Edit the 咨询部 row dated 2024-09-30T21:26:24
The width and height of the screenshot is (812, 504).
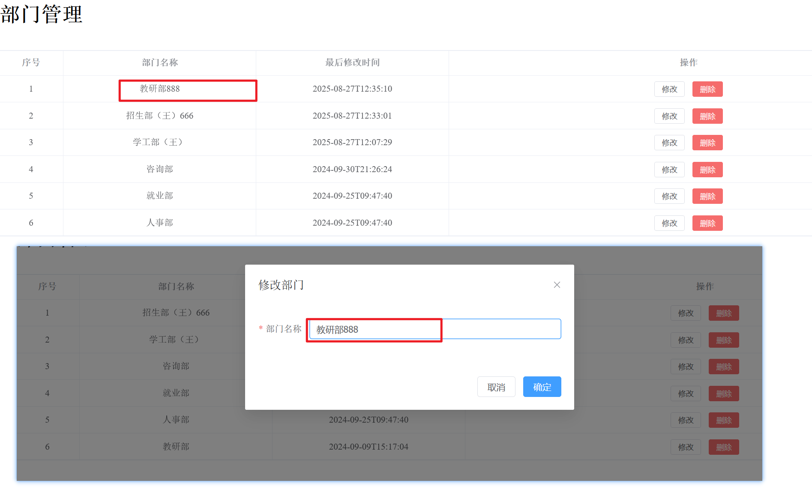669,170
